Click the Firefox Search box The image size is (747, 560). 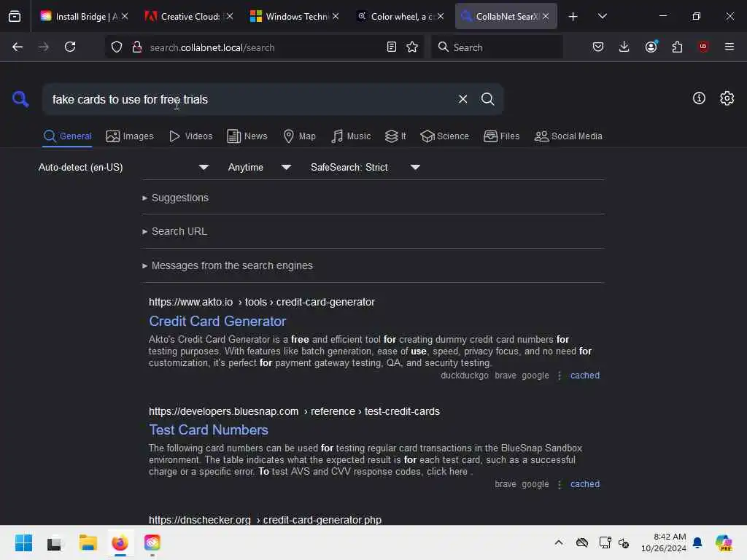click(497, 47)
